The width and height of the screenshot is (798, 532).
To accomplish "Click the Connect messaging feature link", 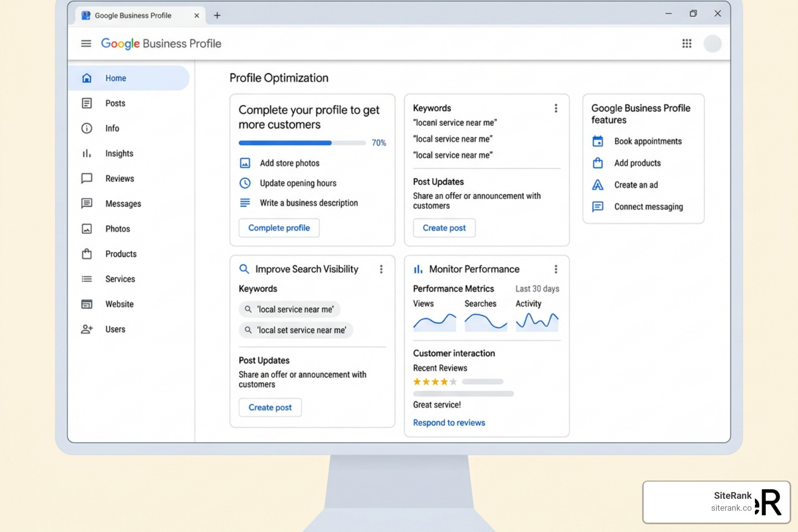I will click(648, 207).
